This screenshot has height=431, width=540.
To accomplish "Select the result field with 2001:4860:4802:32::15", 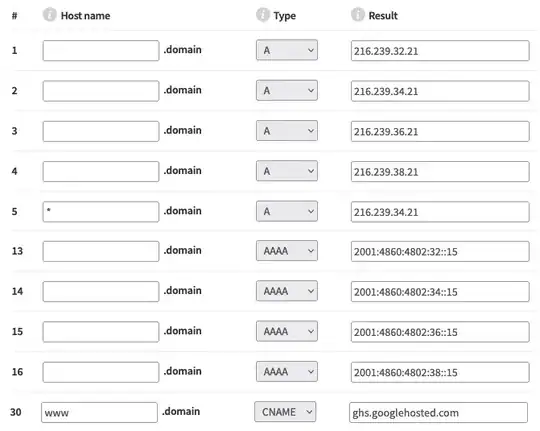I will 440,252.
